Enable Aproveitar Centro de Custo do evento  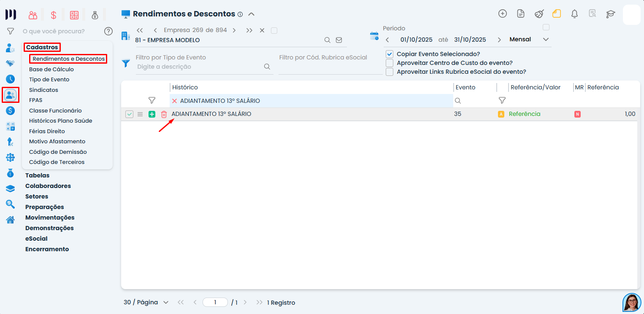point(390,63)
